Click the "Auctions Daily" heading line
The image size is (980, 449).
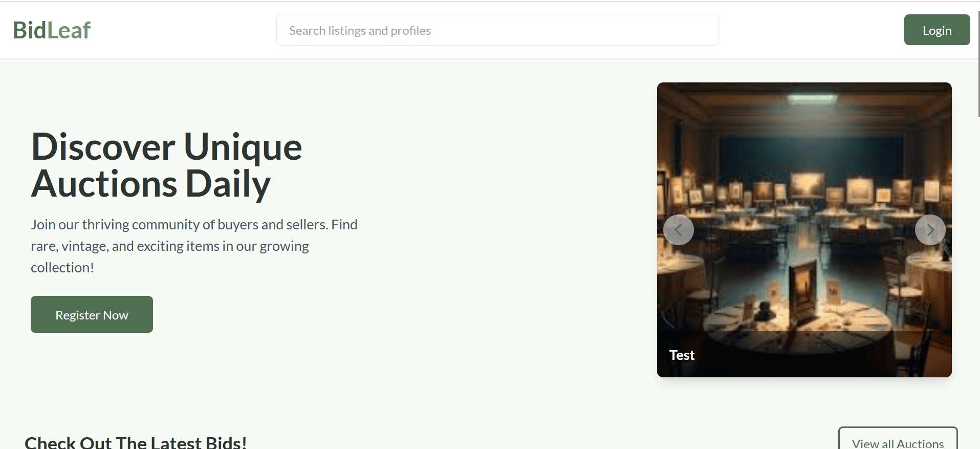(x=151, y=184)
